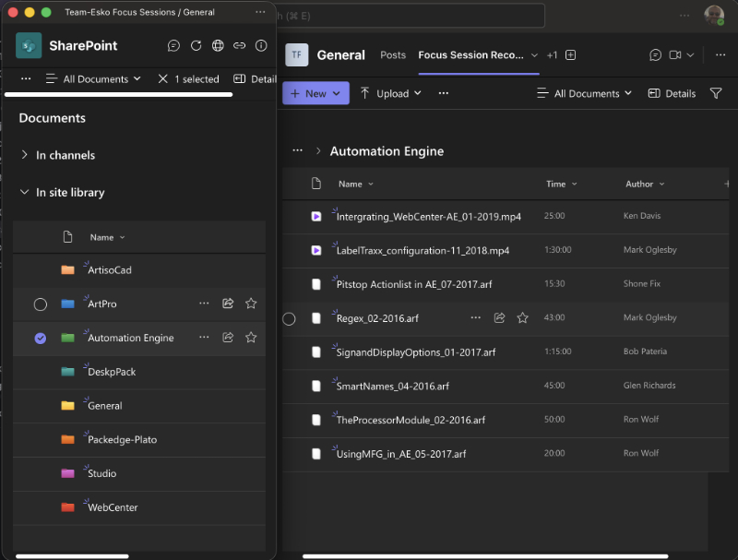
Task: Click horizontal scrollbar under SharePoint toolbar
Action: pyautogui.click(x=118, y=95)
